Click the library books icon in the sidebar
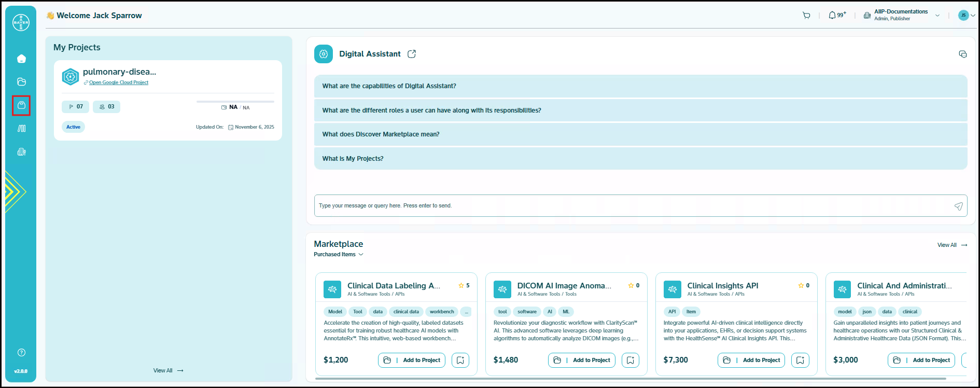The image size is (980, 388). (x=21, y=129)
